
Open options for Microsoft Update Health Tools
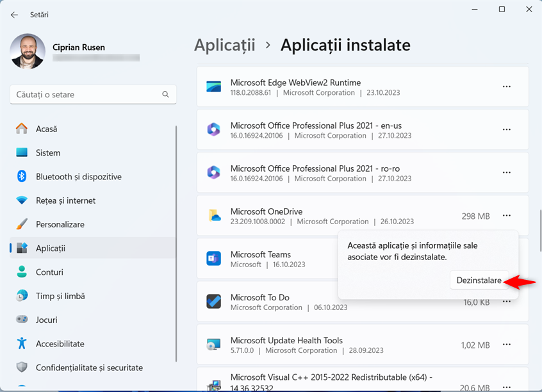(x=507, y=345)
